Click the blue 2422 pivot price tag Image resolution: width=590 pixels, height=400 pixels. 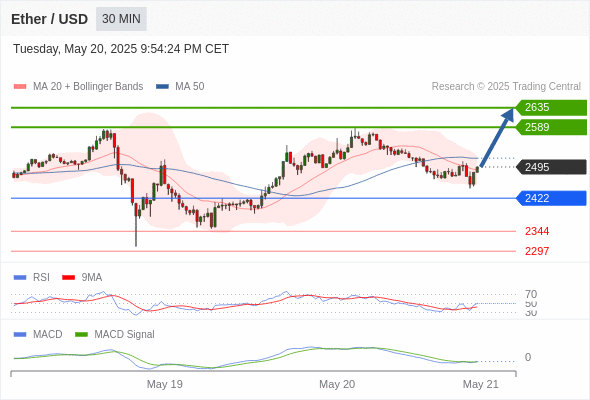click(x=551, y=198)
